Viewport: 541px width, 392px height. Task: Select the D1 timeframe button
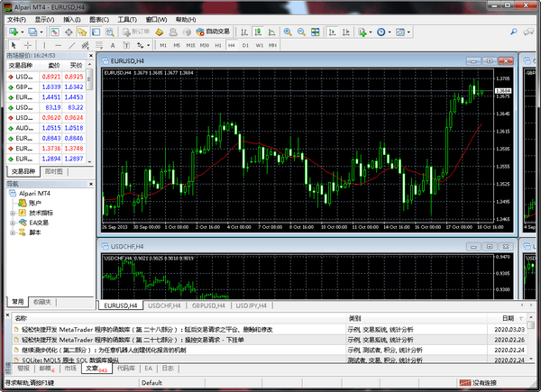(245, 45)
